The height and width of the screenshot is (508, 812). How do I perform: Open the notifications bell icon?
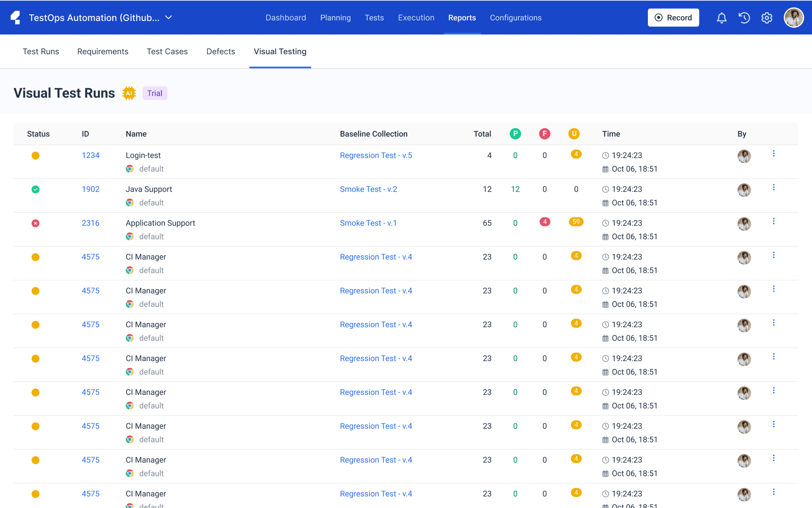[721, 18]
